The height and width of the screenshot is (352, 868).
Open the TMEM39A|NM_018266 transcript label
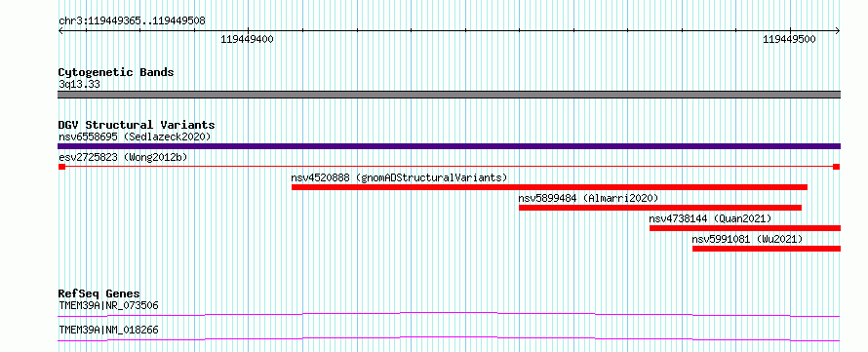(108, 330)
